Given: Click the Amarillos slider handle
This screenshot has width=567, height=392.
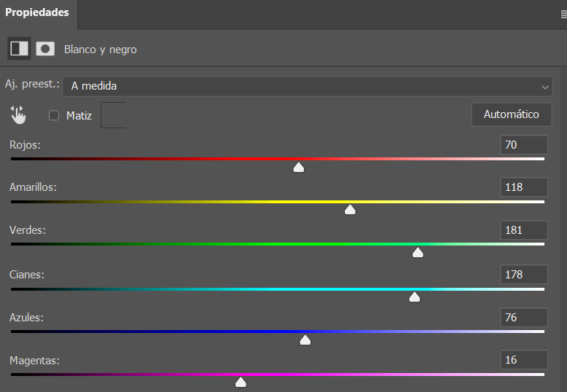Looking at the screenshot, I should (x=350, y=210).
